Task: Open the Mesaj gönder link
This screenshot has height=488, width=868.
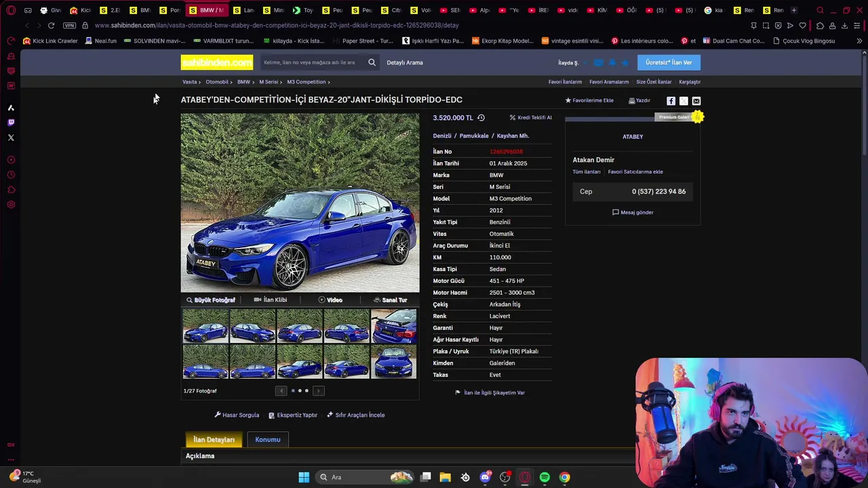Action: (633, 212)
